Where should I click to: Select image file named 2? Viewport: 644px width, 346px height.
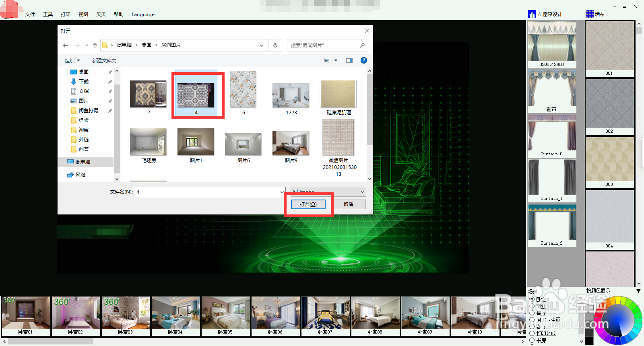pos(149,98)
